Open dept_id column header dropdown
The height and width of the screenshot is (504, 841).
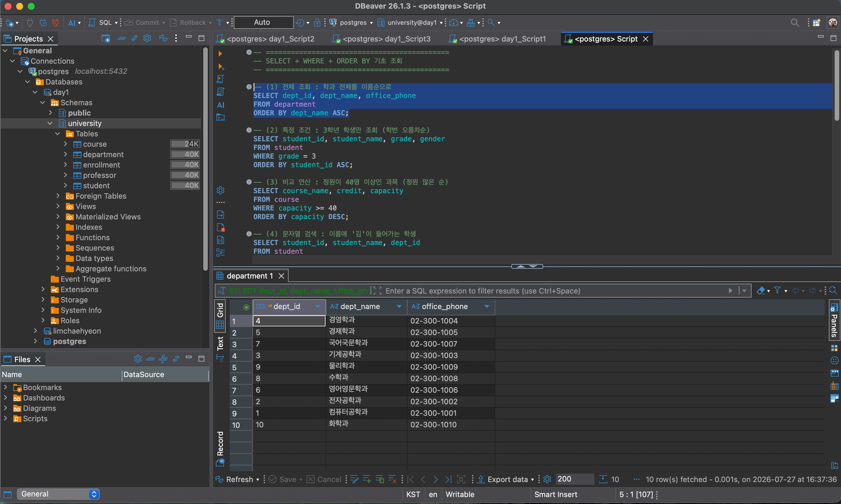317,306
